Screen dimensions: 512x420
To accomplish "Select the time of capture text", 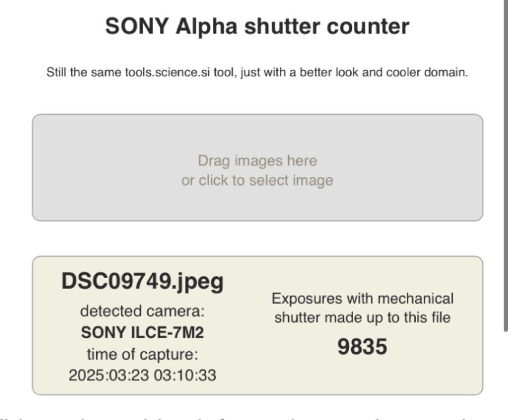I will (x=142, y=375).
